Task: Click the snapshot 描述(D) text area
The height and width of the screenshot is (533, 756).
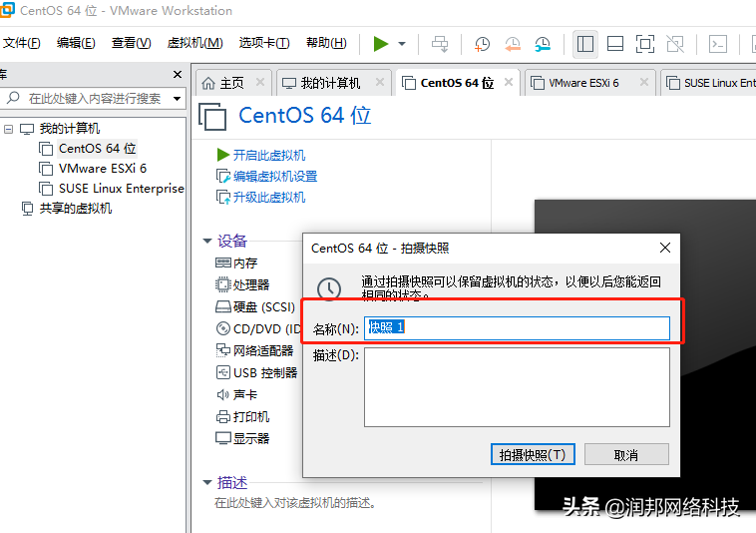Action: click(x=517, y=387)
